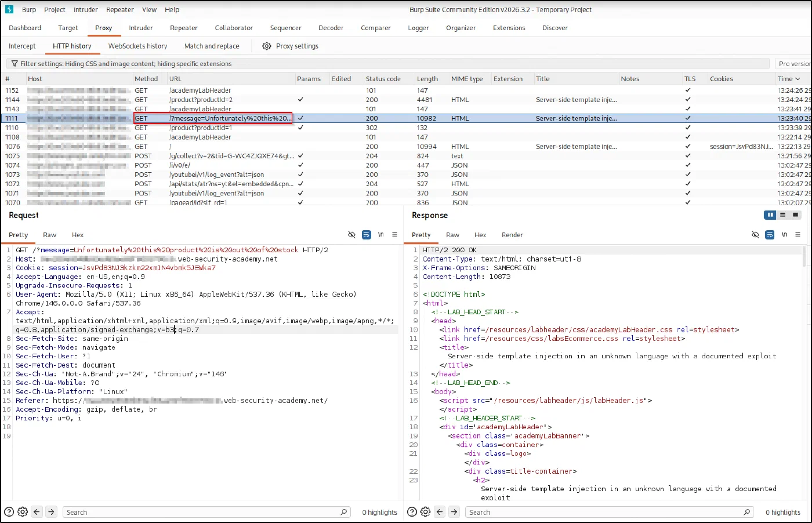Screen dimensions: 812x523
Task: Go to previous Response search match
Action: [440, 512]
